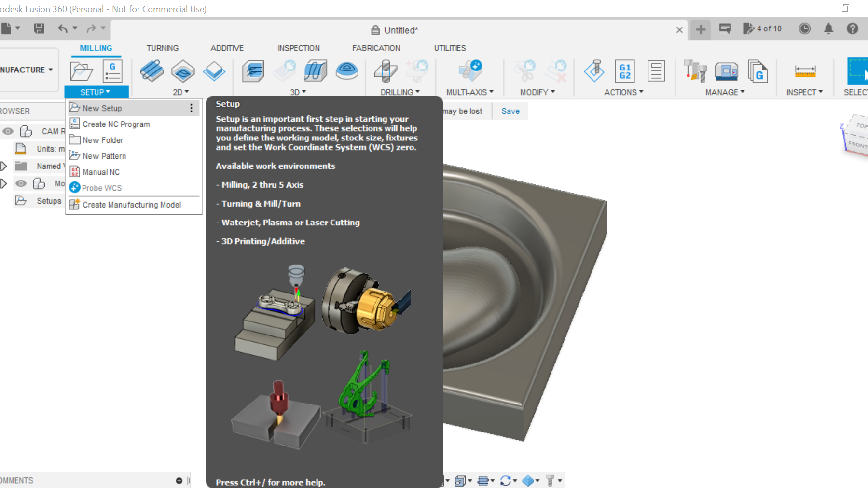Click the New Setup folder icon in toolbar
This screenshot has height=488, width=868.
pyautogui.click(x=82, y=71)
